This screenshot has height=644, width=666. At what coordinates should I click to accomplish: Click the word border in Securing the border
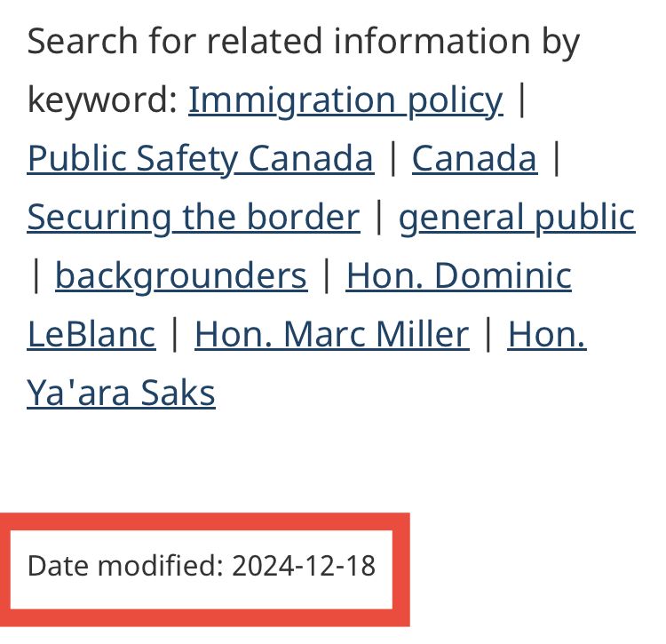point(304,217)
